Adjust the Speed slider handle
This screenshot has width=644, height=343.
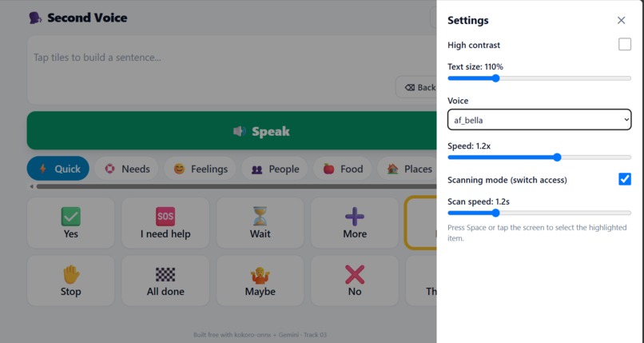click(557, 158)
